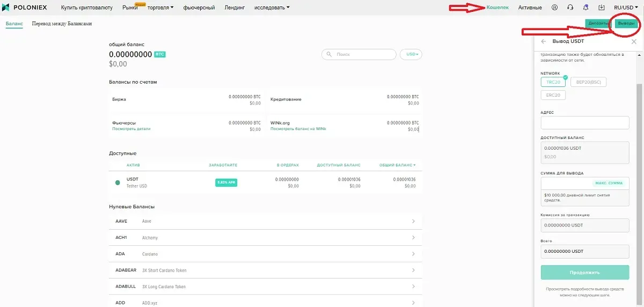The image size is (644, 307).
Task: Click the Выводы button
Action: (626, 24)
